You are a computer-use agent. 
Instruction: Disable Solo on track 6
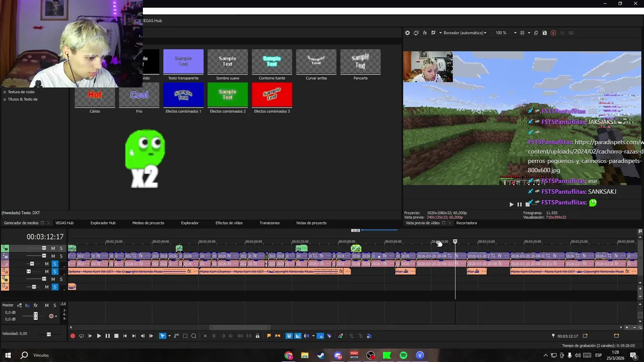tap(55, 287)
